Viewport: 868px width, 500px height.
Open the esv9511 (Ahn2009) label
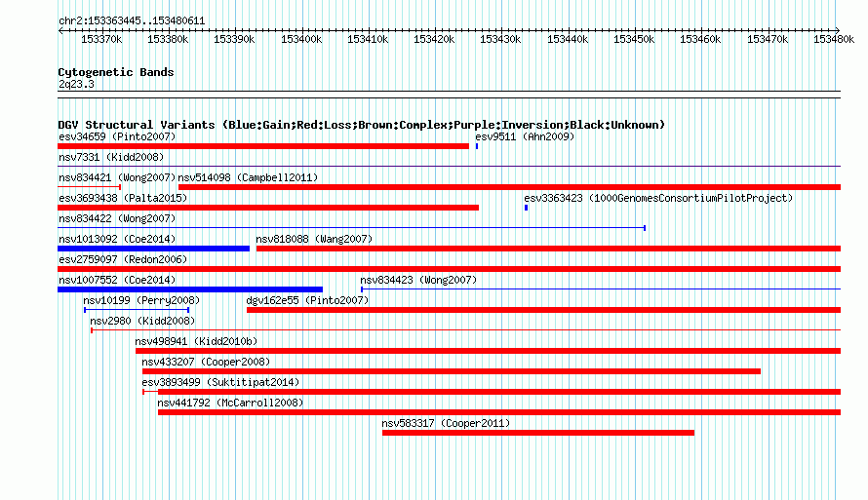pos(525,136)
